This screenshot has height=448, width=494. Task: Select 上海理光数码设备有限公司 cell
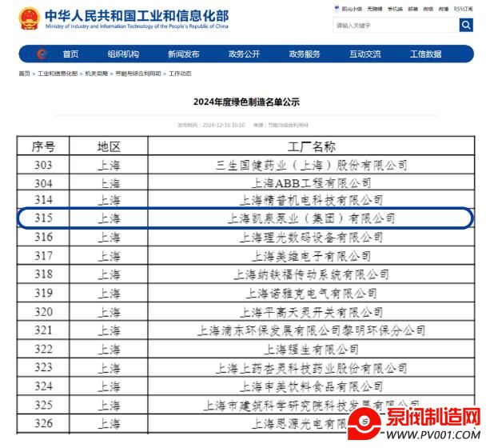coord(311,237)
